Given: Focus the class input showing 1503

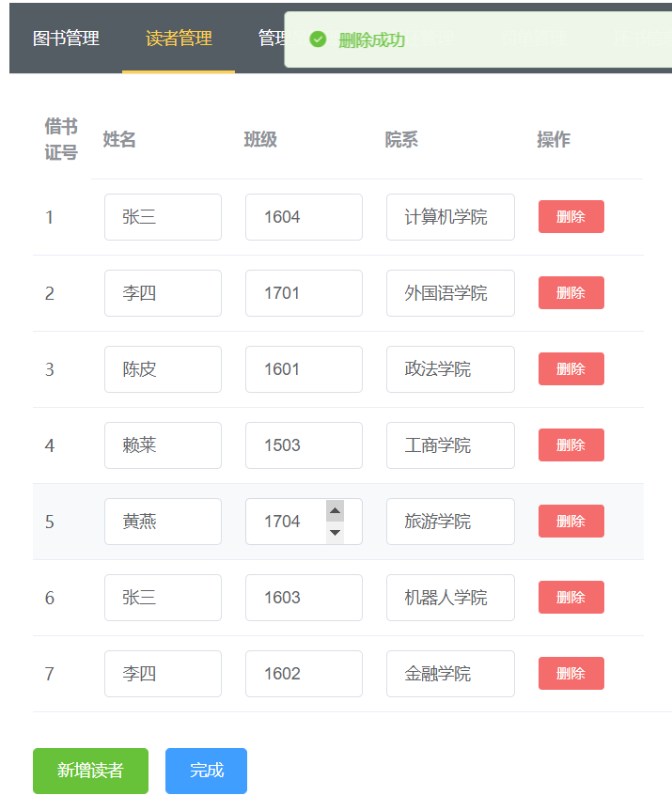Looking at the screenshot, I should 304,445.
